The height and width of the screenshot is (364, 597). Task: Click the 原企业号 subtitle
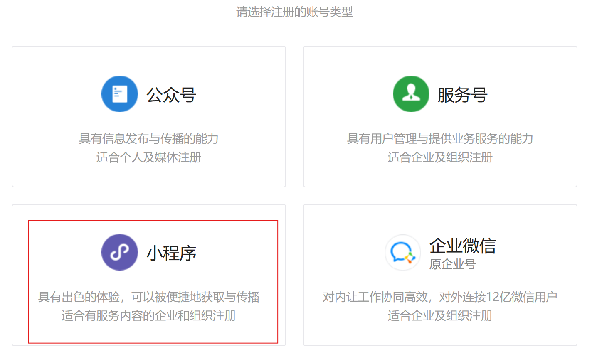453,264
